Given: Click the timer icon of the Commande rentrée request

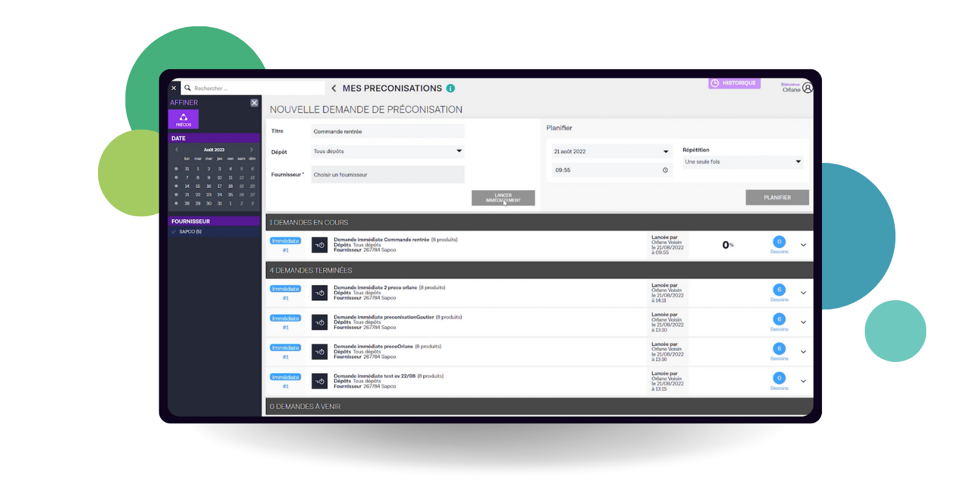Looking at the screenshot, I should (320, 245).
